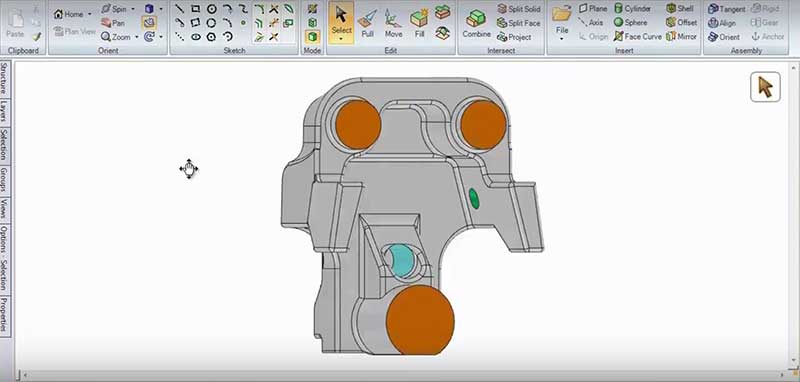Switch to Section mode
Viewport: 800px width, 382px height.
pyautogui.click(x=312, y=22)
